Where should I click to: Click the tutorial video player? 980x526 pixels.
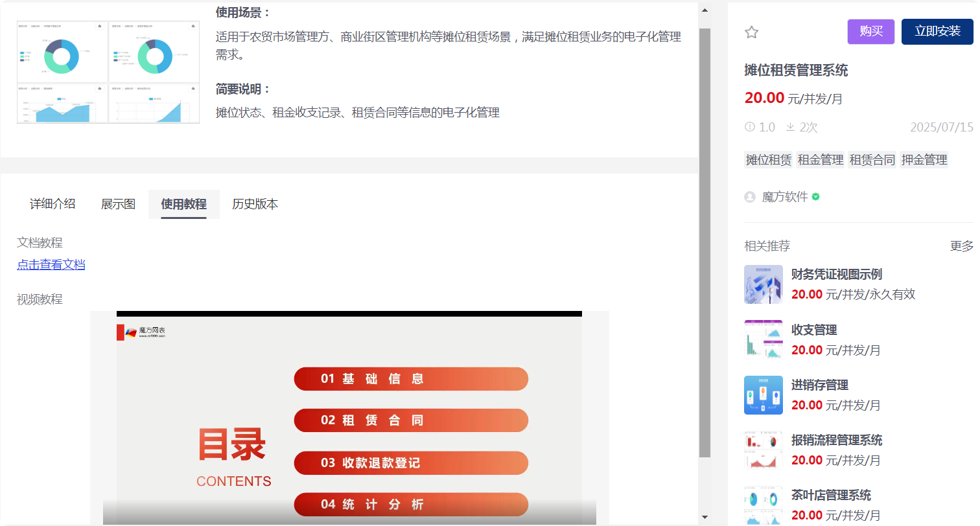click(x=349, y=418)
